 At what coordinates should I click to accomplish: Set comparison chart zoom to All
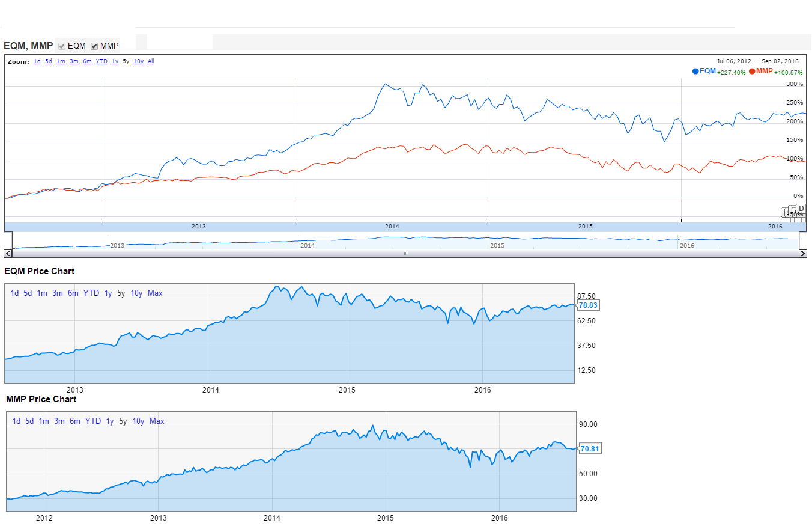click(x=151, y=61)
